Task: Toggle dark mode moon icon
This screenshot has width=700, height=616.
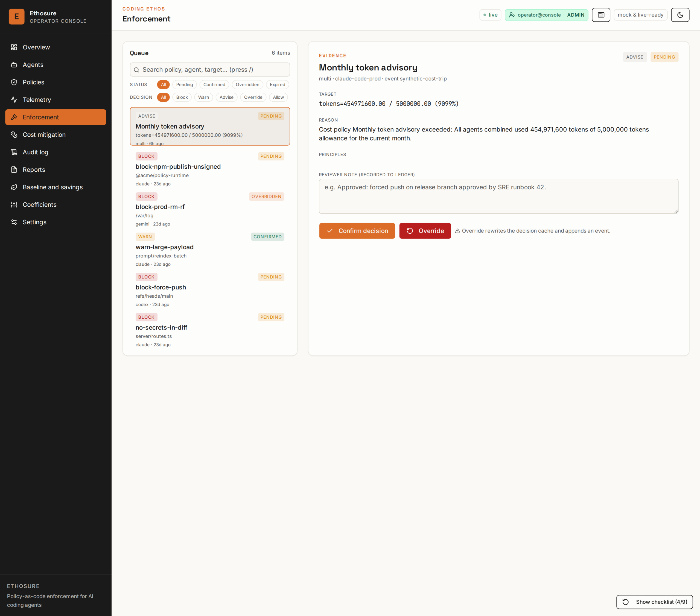Action: click(680, 15)
